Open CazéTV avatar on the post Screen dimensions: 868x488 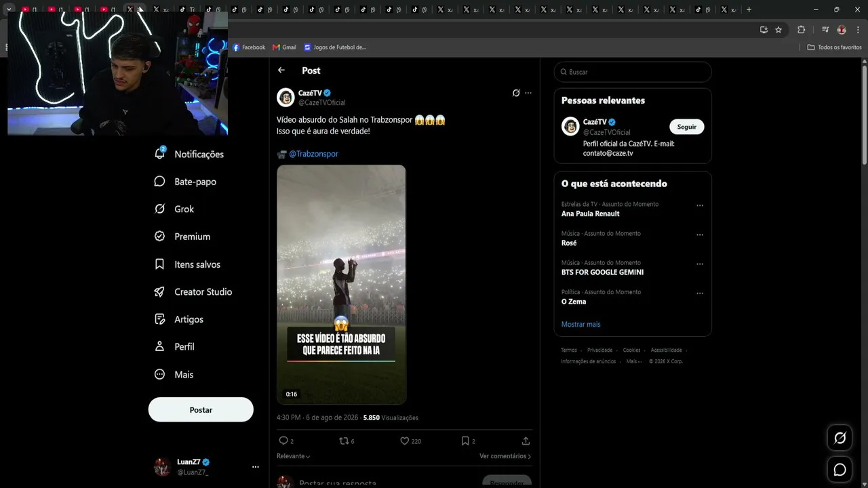(285, 98)
